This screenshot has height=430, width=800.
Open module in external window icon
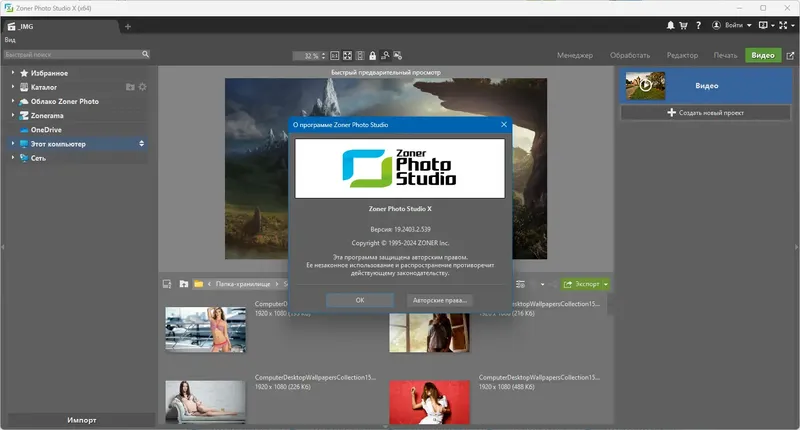(x=790, y=56)
